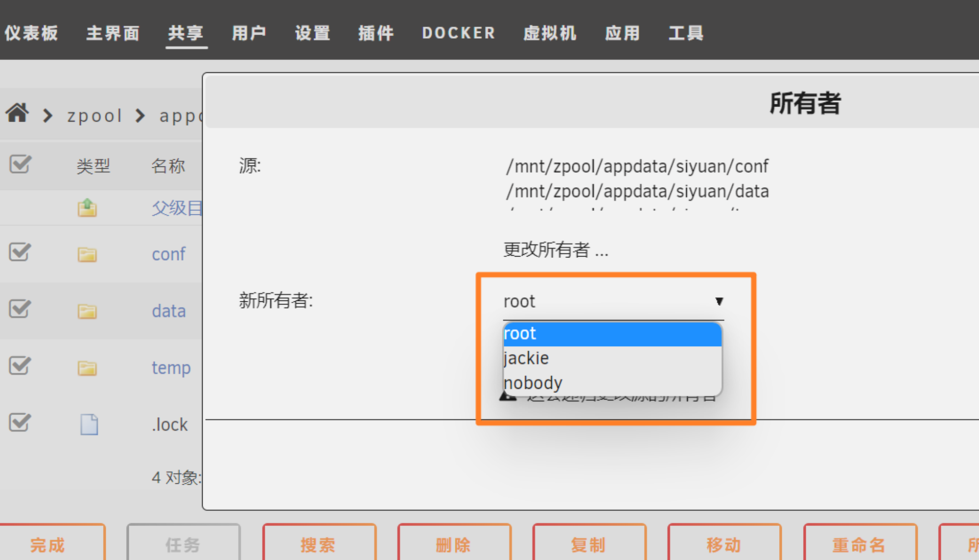This screenshot has height=560, width=979.
Task: Sort by the 类型 type column
Action: 93,166
